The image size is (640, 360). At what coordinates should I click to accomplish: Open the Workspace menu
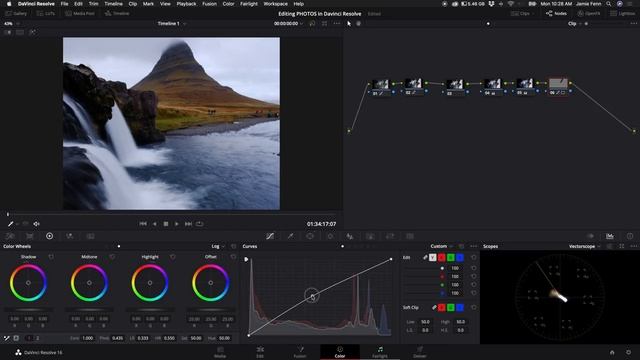[275, 4]
